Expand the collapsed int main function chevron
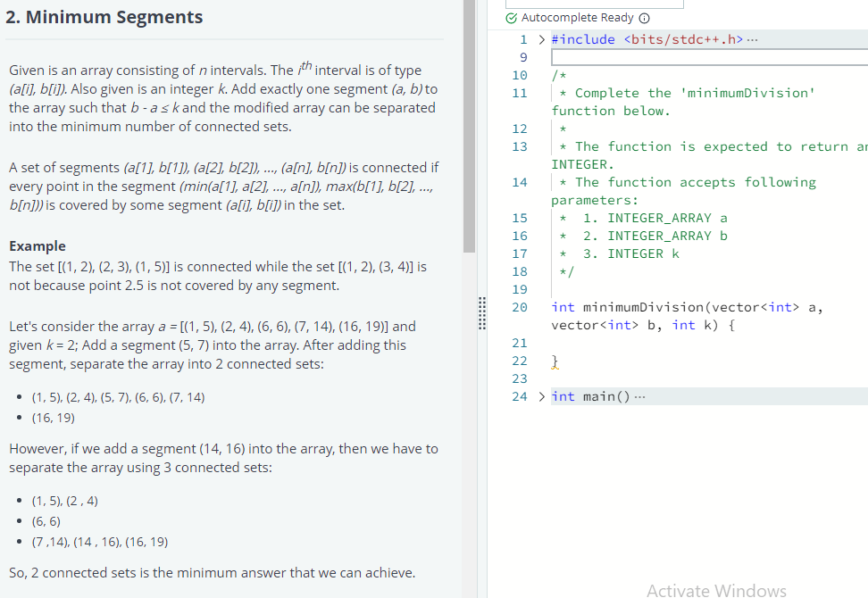Viewport: 868px width, 598px height. (541, 395)
